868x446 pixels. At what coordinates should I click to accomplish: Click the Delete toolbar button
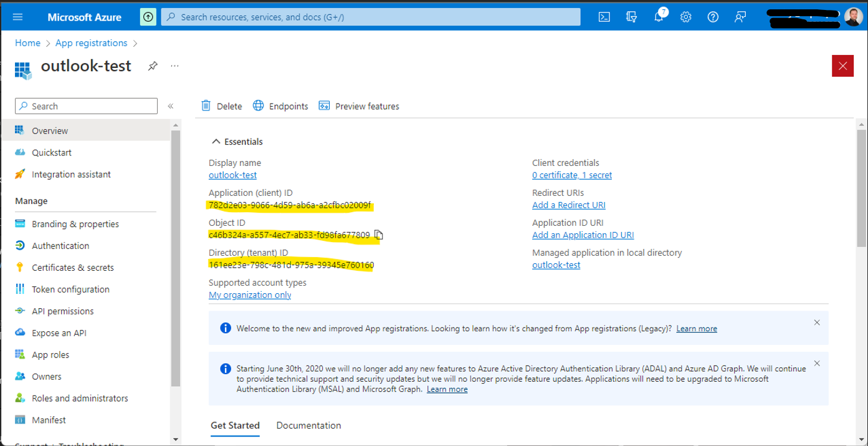pos(222,106)
